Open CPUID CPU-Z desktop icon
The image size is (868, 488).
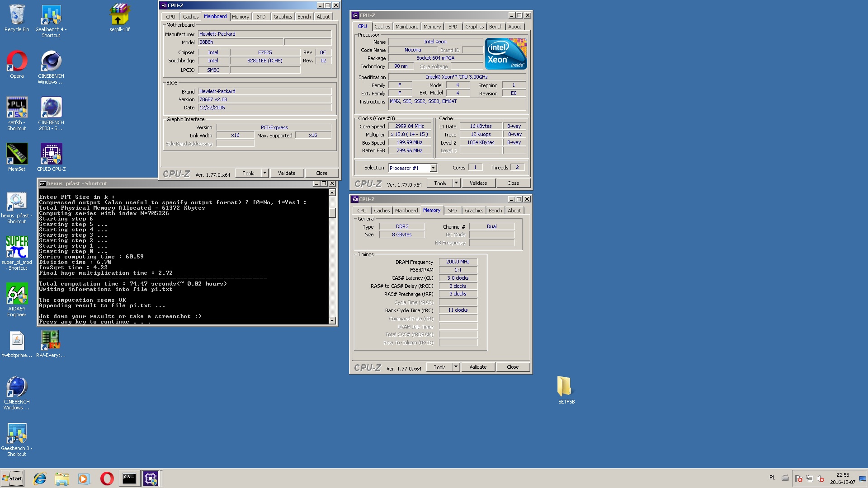[x=51, y=157]
